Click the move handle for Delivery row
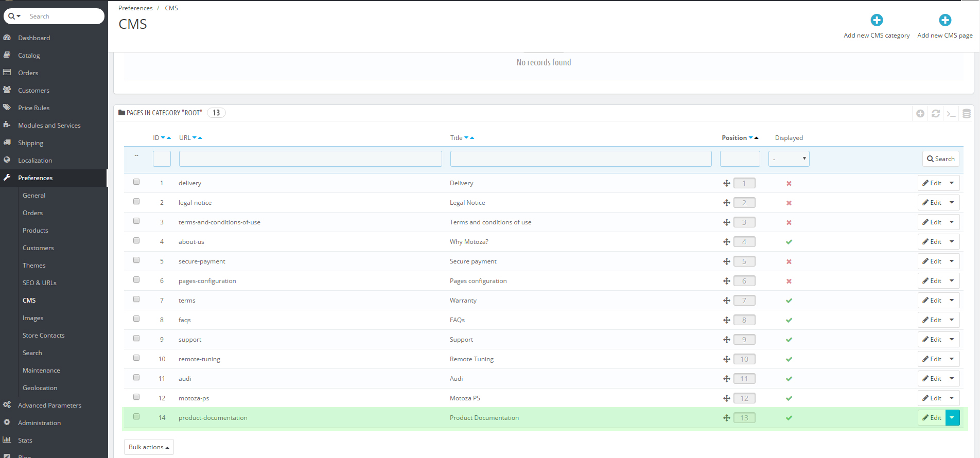Viewport: 980px width, 458px height. click(727, 183)
